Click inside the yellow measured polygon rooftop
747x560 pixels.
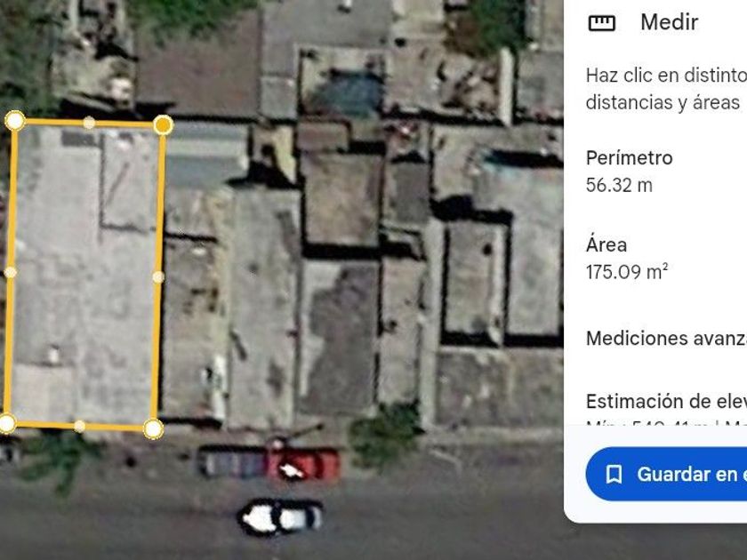84,275
